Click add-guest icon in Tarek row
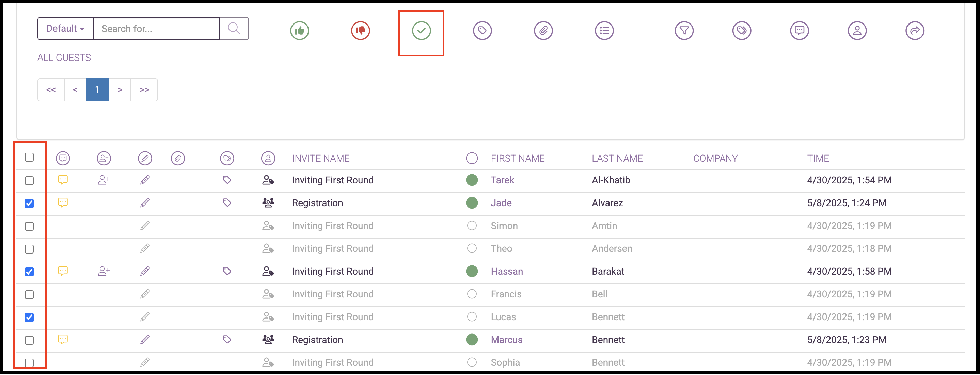This screenshot has height=375, width=980. (104, 180)
